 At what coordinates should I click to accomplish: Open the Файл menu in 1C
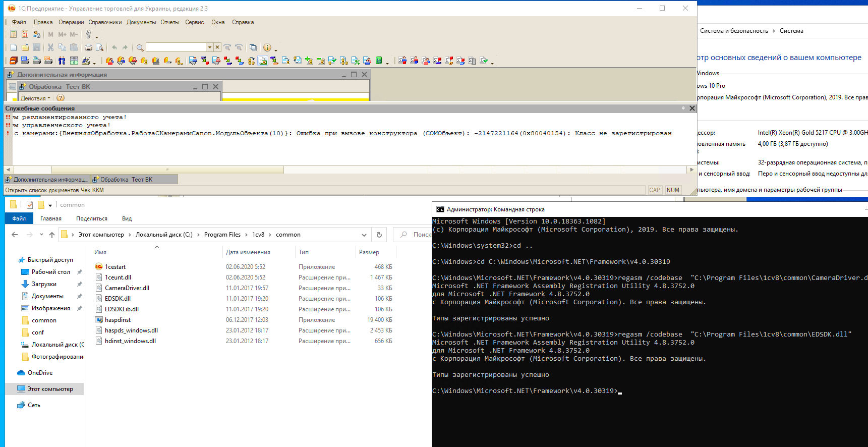[19, 22]
